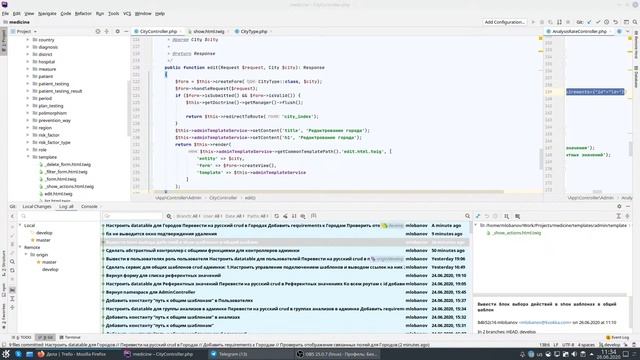Click the UTF-8 encoding status bar widget
The image size is (640, 360).
coord(568,345)
